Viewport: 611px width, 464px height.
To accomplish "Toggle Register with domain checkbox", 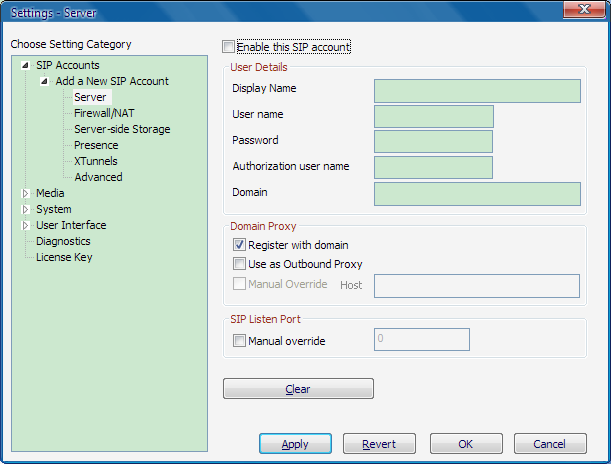I will click(x=239, y=245).
